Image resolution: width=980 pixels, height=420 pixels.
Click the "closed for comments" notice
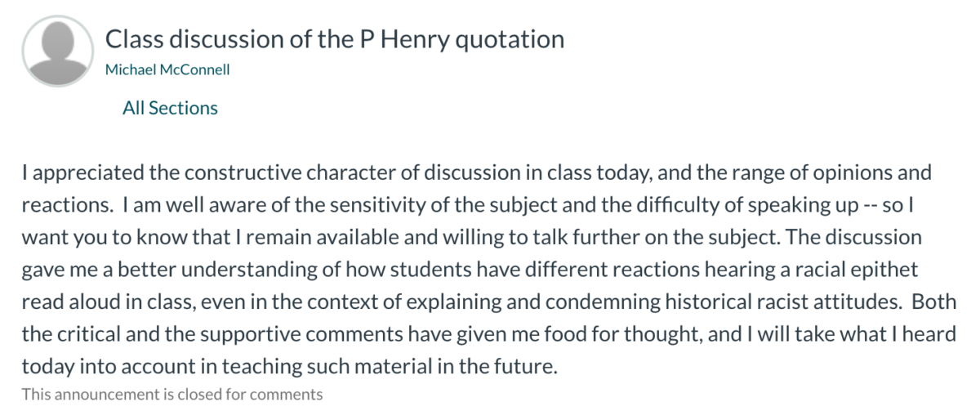(x=172, y=395)
